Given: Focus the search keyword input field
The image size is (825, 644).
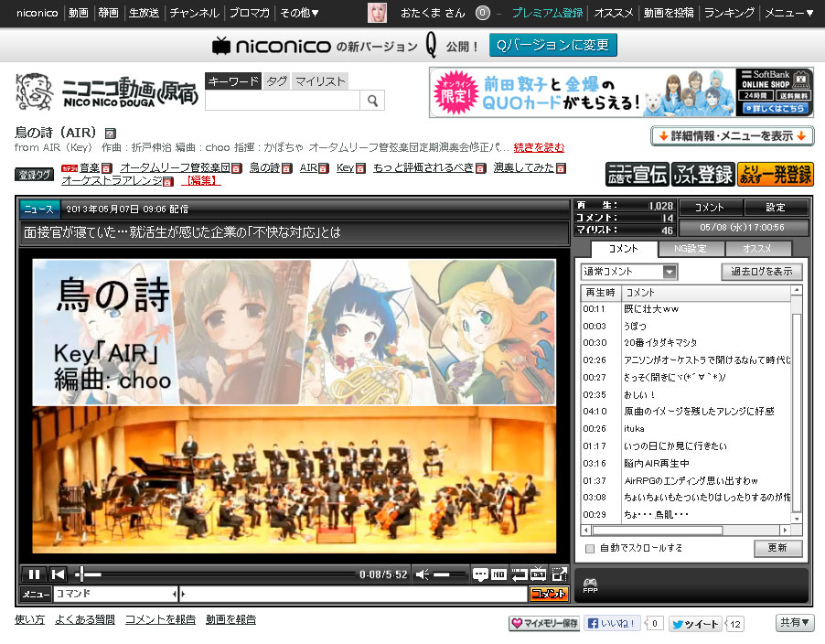Looking at the screenshot, I should click(x=283, y=101).
